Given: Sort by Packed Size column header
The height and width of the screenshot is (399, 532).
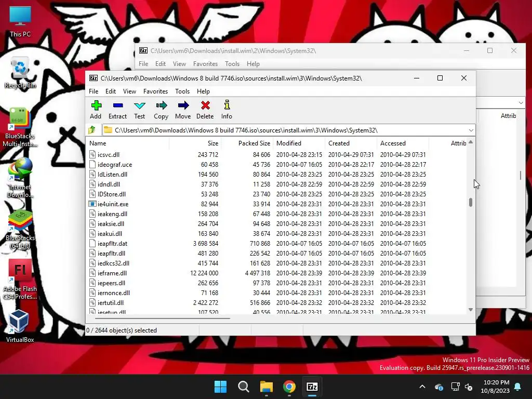Looking at the screenshot, I should tap(247, 143).
